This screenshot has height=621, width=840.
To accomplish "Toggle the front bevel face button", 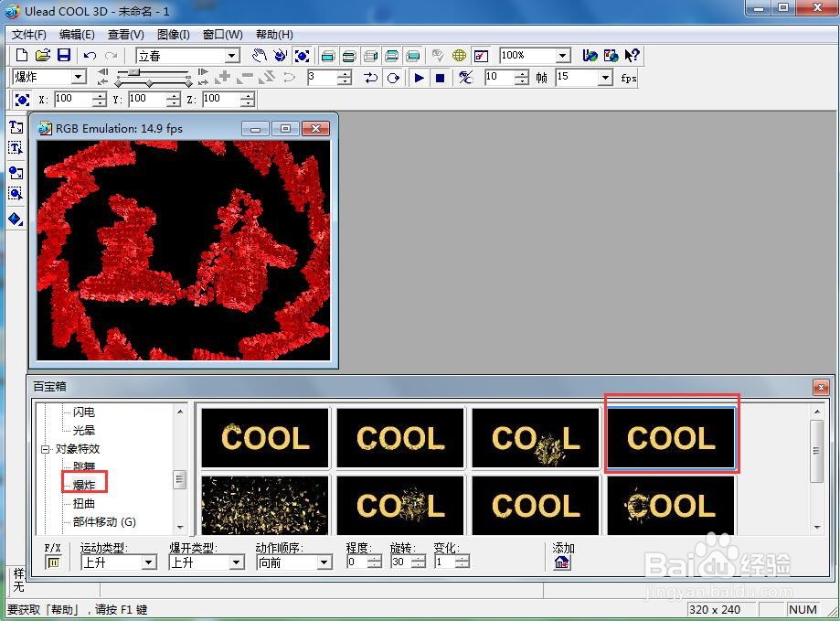I will click(x=349, y=55).
